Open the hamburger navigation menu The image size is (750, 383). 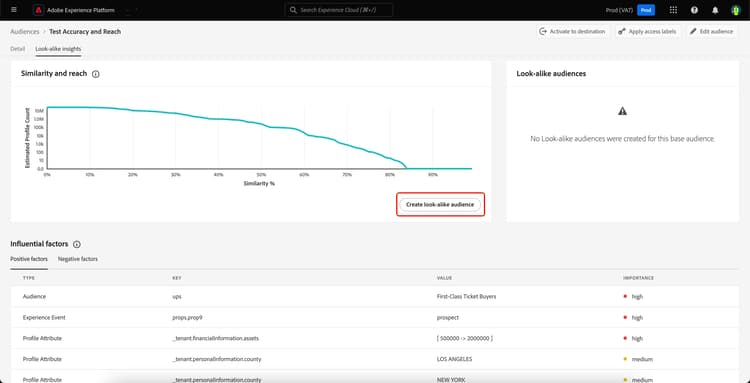point(13,10)
